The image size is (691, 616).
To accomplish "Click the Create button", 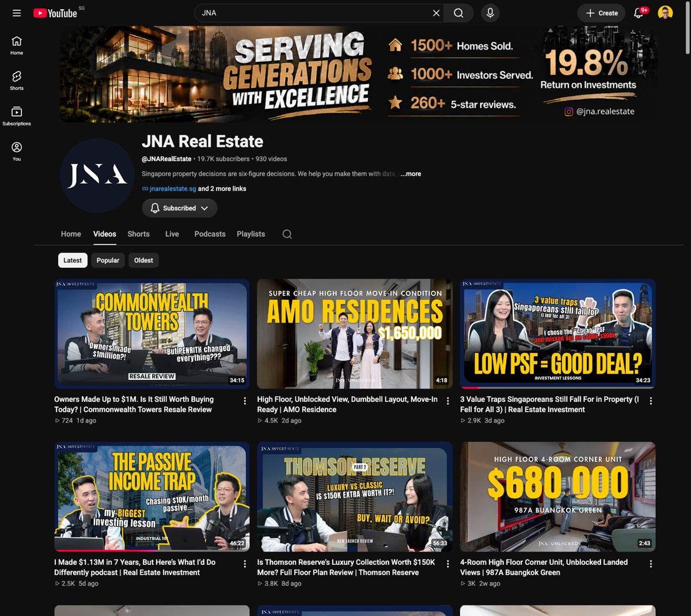I will tap(601, 13).
